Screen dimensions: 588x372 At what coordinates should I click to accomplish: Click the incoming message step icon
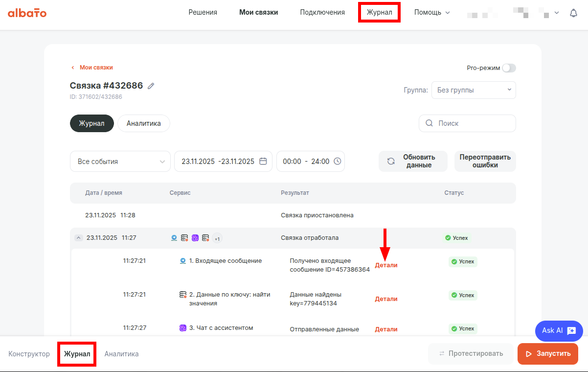(183, 261)
